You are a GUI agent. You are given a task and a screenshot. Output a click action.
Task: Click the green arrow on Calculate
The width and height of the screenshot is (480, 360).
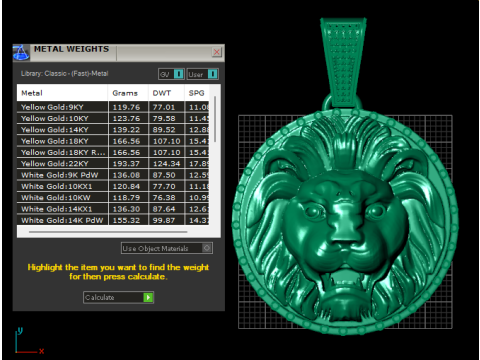(x=148, y=297)
